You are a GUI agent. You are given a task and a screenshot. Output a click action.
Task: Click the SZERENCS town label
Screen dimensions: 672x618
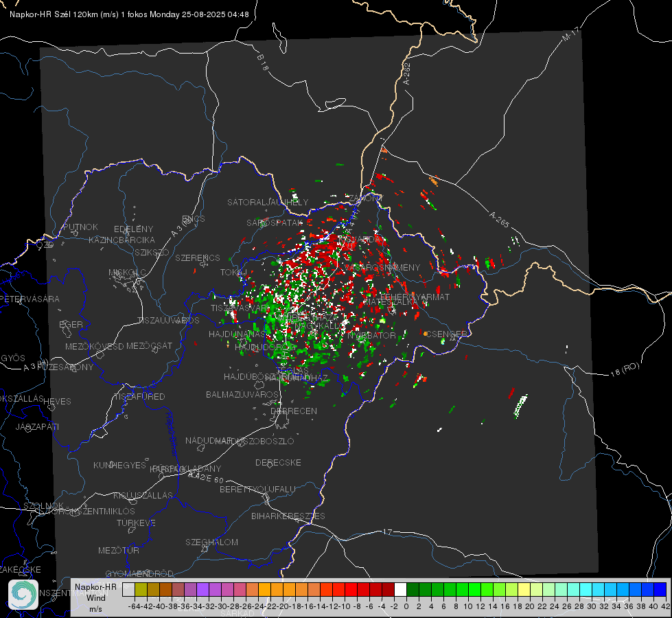pos(198,257)
